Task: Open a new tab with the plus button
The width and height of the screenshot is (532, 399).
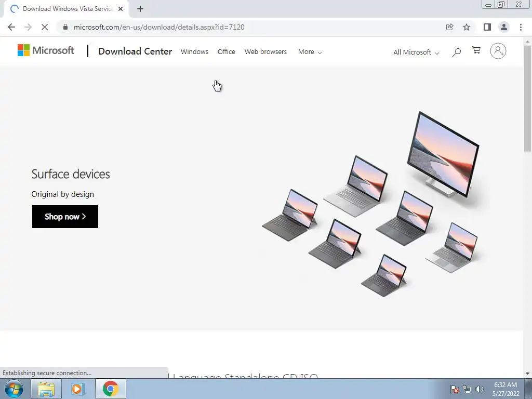Action: coord(140,9)
